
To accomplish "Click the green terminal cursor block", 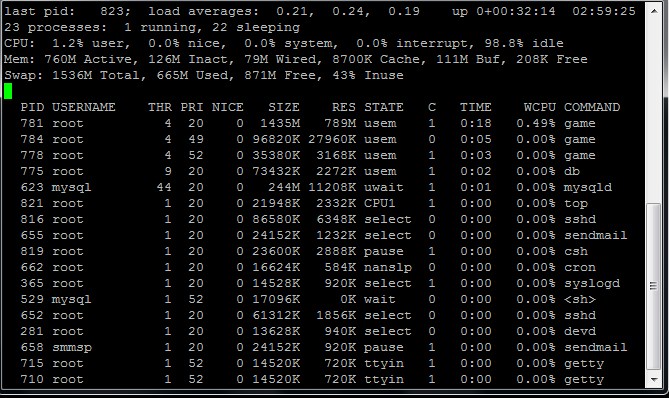I will pyautogui.click(x=8, y=91).
